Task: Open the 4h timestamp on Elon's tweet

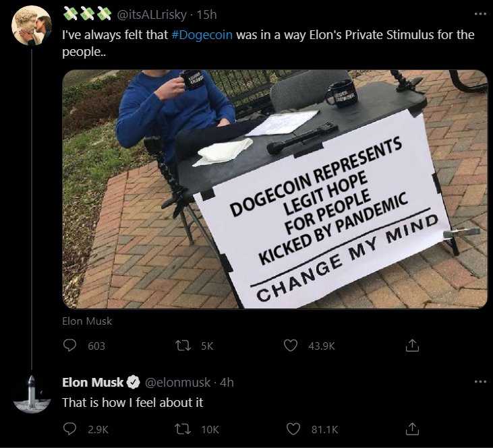Action: point(227,383)
